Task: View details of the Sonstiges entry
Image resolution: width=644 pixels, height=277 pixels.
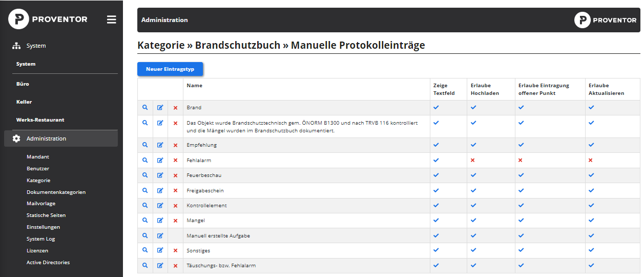Action: [x=145, y=250]
